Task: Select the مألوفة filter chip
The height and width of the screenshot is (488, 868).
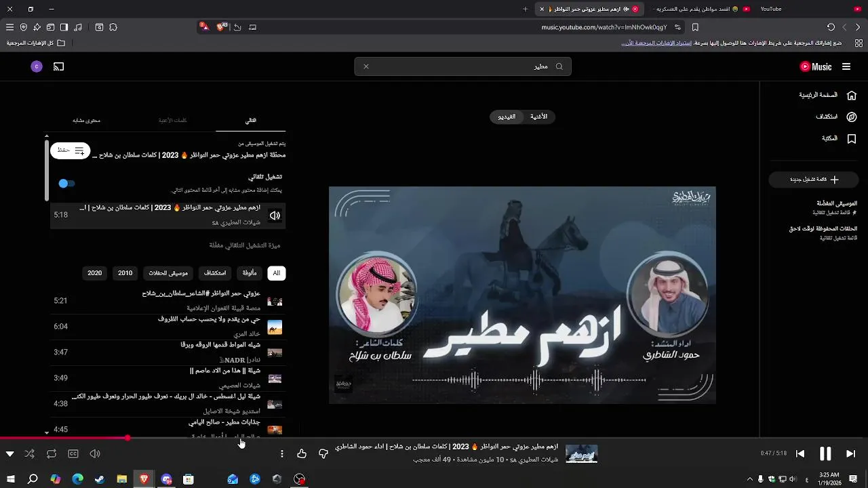Action: [250, 273]
